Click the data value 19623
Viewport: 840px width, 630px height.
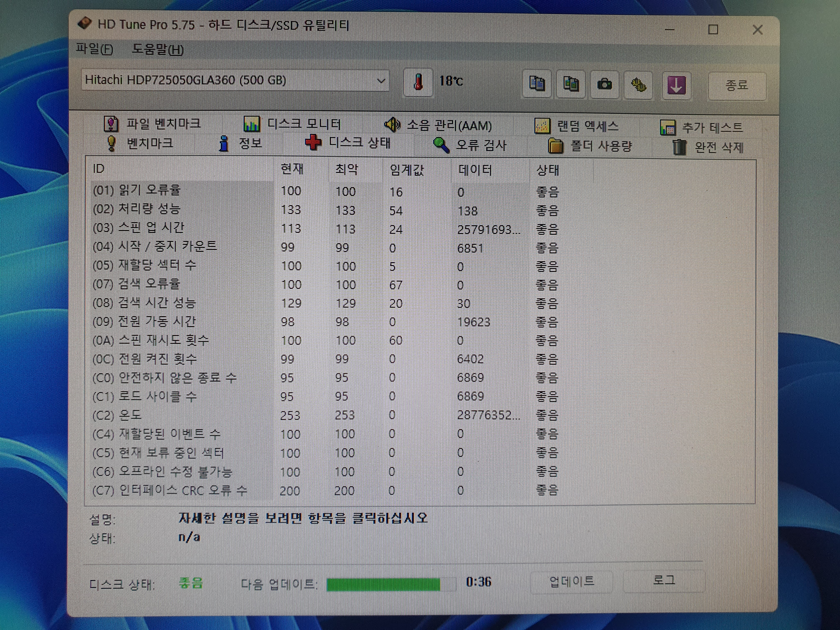474,322
